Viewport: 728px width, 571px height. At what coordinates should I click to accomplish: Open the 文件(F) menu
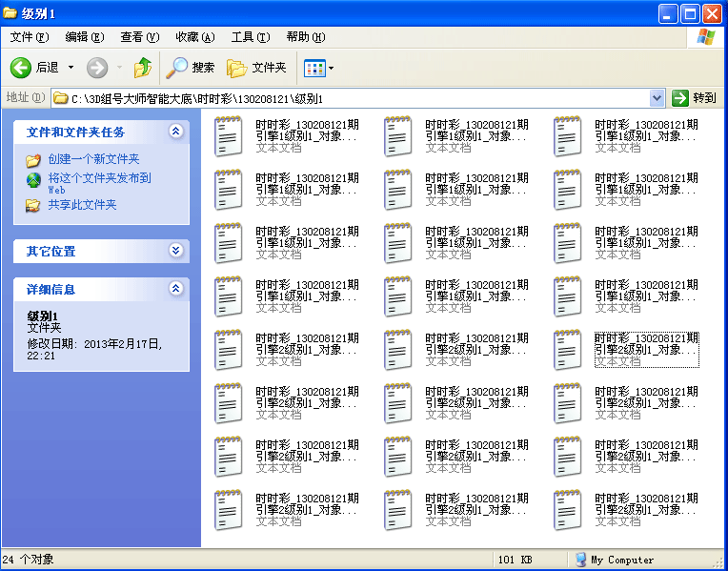pyautogui.click(x=29, y=37)
